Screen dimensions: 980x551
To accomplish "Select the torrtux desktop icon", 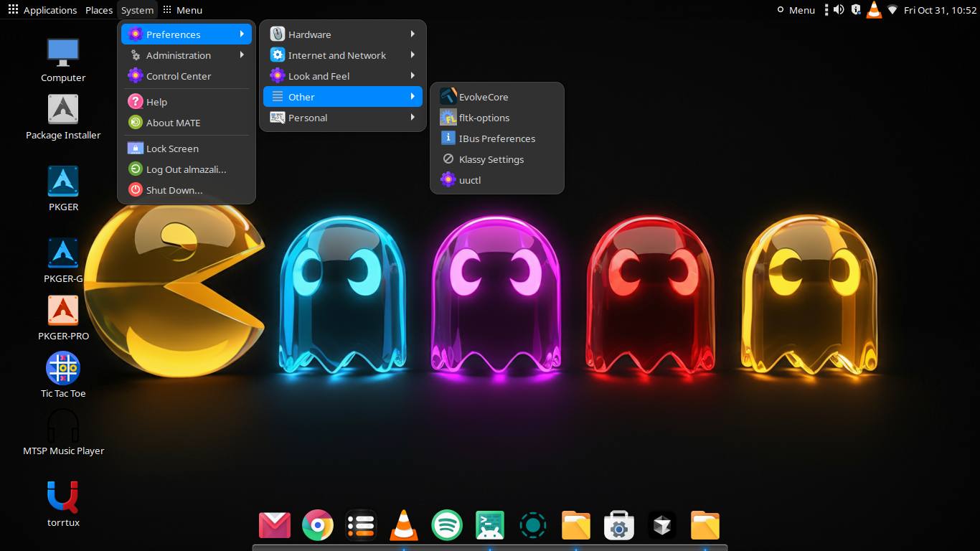I will 63,504.
